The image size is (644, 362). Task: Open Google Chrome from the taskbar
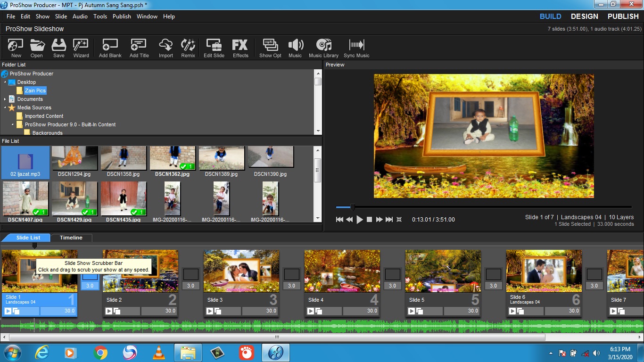[100, 353]
